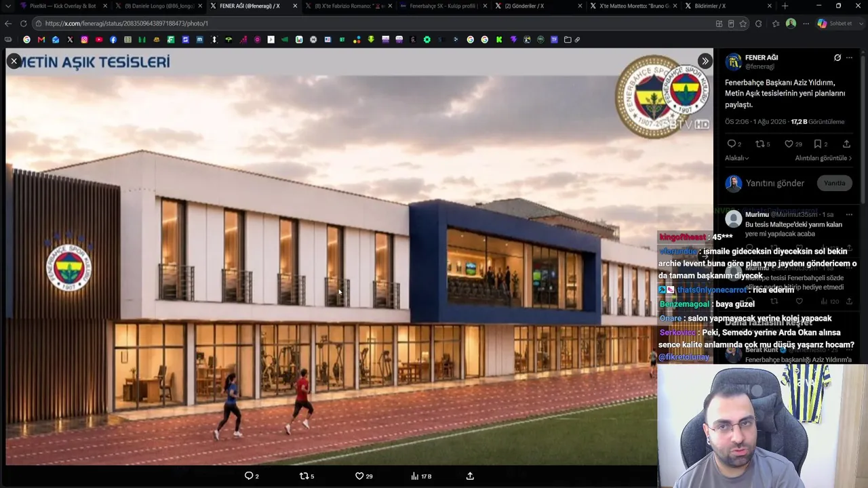Open the post timestamp ÖS 2:06 link
The height and width of the screenshot is (488, 868).
tap(755, 122)
